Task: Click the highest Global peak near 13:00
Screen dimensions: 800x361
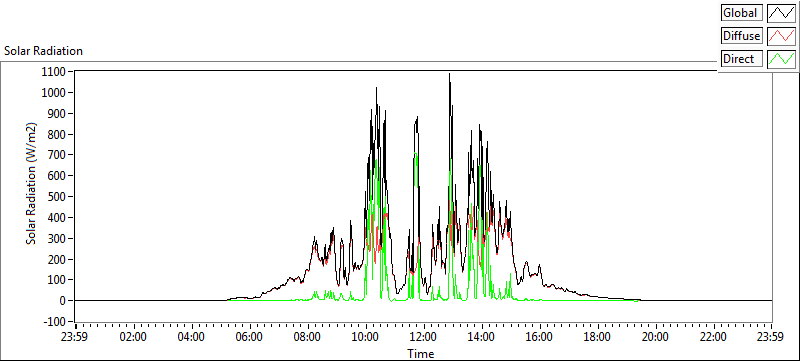Action: coord(449,74)
